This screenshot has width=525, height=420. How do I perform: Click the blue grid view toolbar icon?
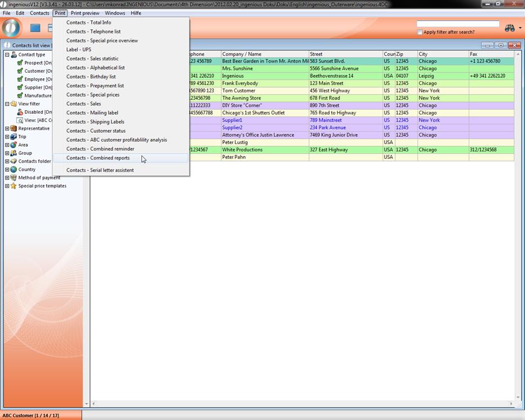coord(35,28)
